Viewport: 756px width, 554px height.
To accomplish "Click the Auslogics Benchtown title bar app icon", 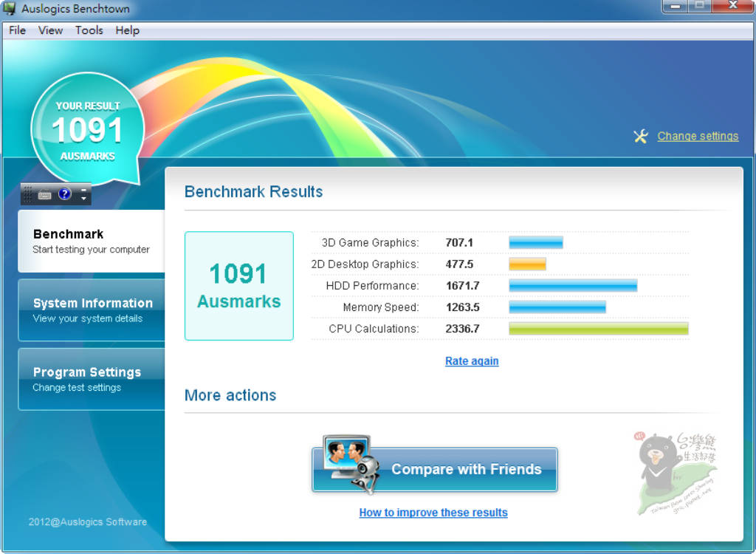I will pyautogui.click(x=9, y=8).
